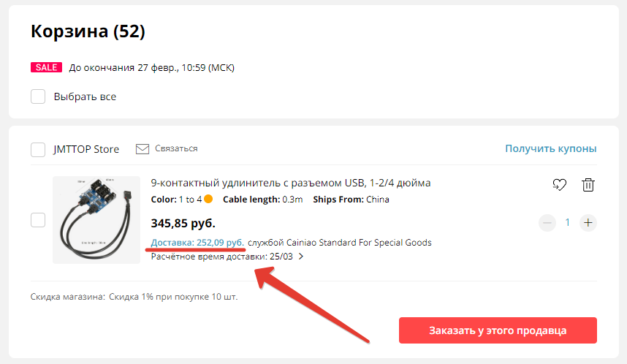The width and height of the screenshot is (627, 364).
Task: Add item to wishlist with heart icon
Action: [x=559, y=185]
